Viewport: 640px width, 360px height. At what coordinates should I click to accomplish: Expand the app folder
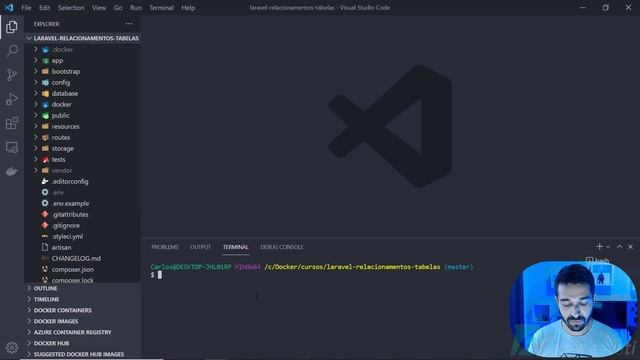82,60
